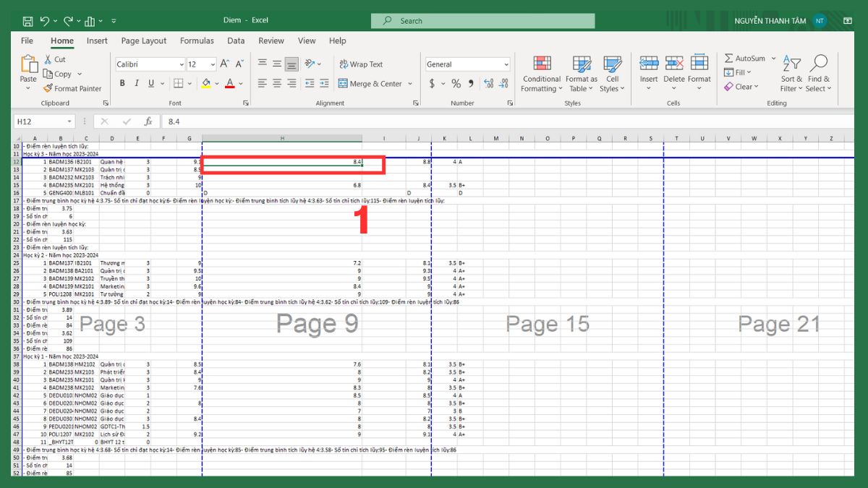Enable center text alignment
The height and width of the screenshot is (488, 868).
click(276, 83)
